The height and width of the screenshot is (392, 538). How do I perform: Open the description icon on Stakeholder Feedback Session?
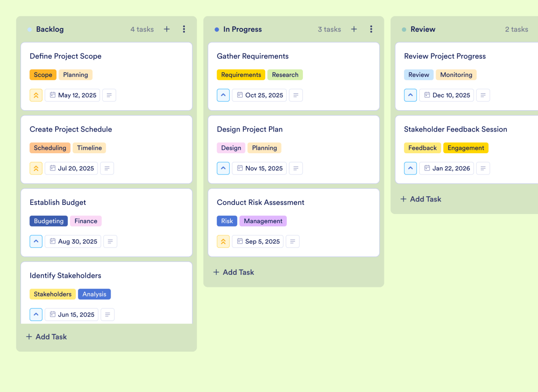tap(483, 168)
